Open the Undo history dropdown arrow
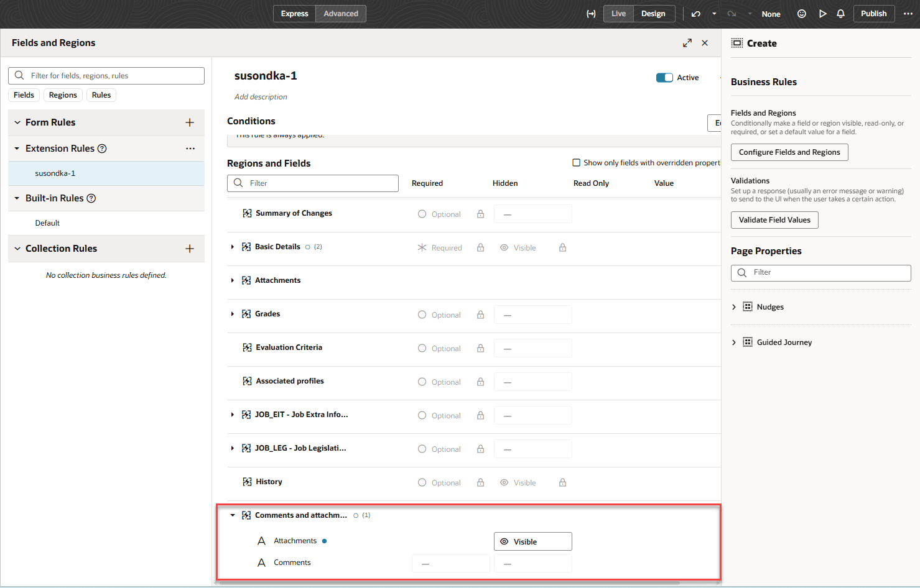 click(714, 14)
